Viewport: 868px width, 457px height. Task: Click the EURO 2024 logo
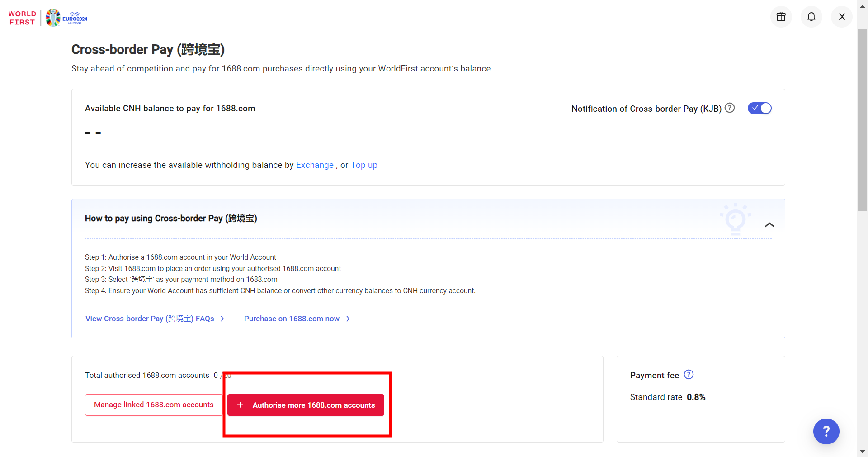(x=67, y=18)
